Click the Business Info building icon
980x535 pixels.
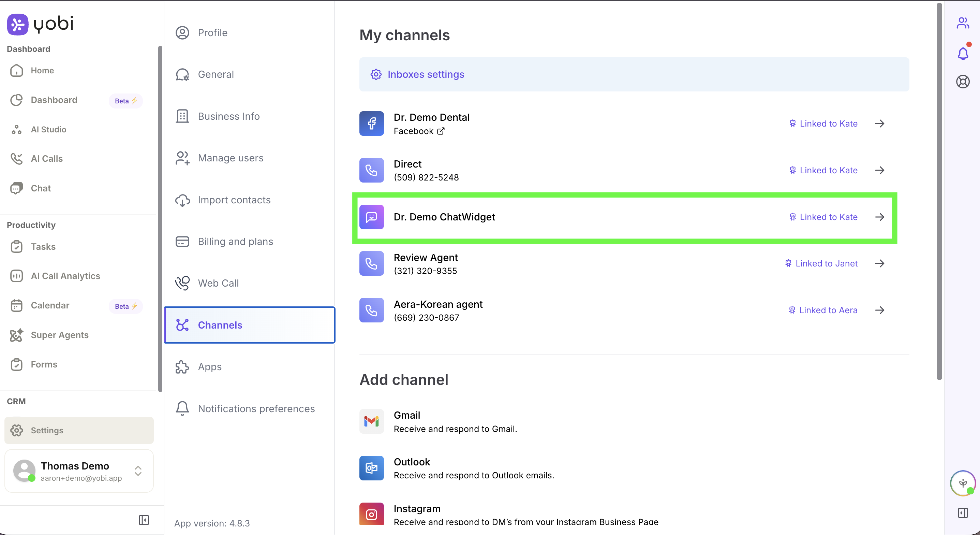[x=182, y=116]
